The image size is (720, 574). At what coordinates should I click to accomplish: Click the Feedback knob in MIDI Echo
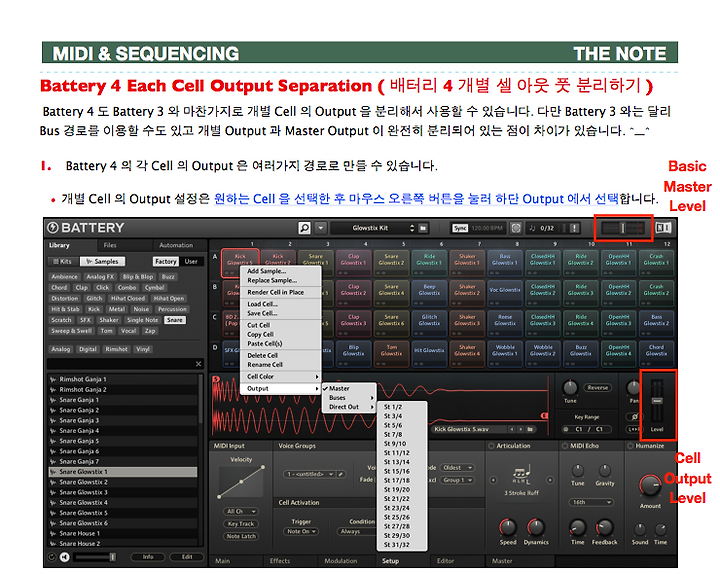point(604,528)
